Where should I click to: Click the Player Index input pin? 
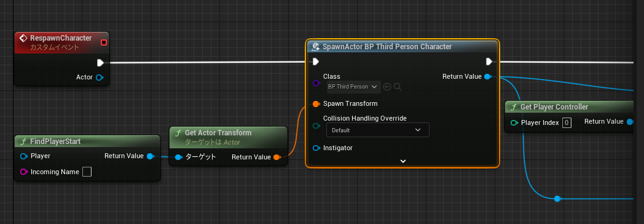coord(514,122)
